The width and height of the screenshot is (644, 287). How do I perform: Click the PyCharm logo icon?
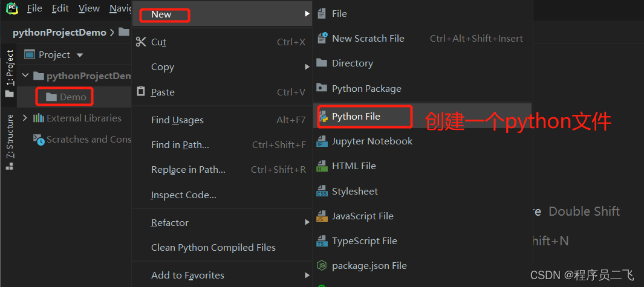coord(12,8)
